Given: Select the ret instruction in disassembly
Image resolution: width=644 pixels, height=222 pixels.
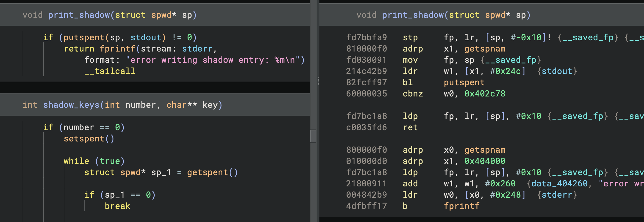Looking at the screenshot, I should click(410, 127).
